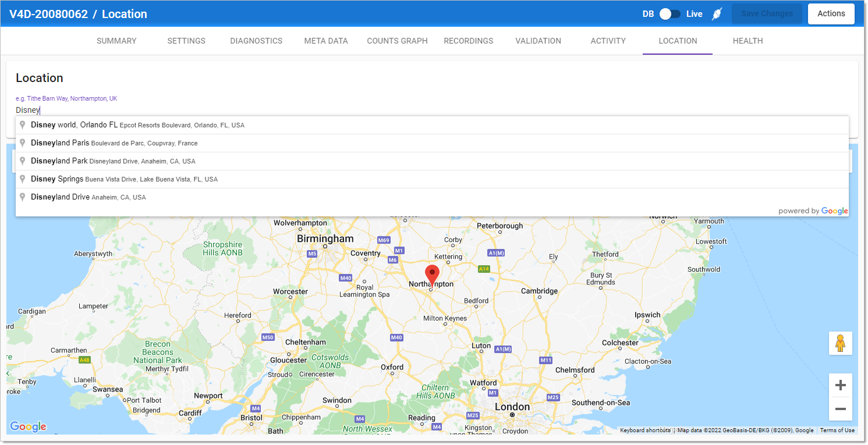Switch to the Settings tab
Screen dimensions: 868x445
pos(186,41)
